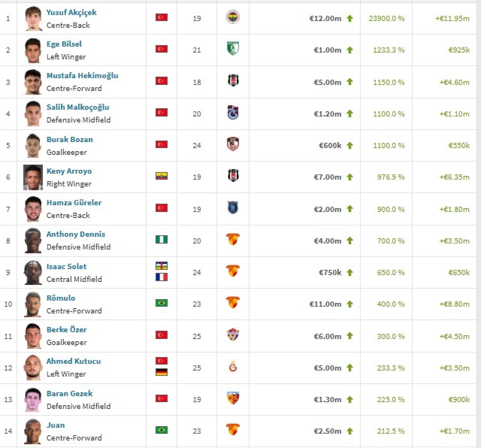Select the Nigeria flag next to Anthony Dennis
The width and height of the screenshot is (481, 448).
[161, 240]
